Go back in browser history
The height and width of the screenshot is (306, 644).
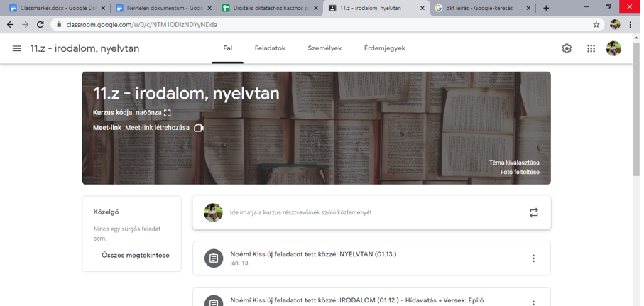[x=10, y=25]
